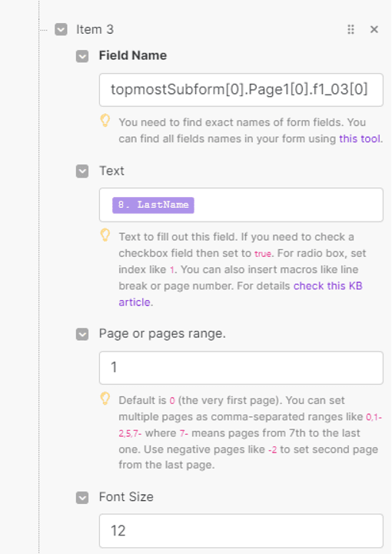392x554 pixels.
Task: Grab the Item 3 drag handle icon
Action: click(350, 29)
